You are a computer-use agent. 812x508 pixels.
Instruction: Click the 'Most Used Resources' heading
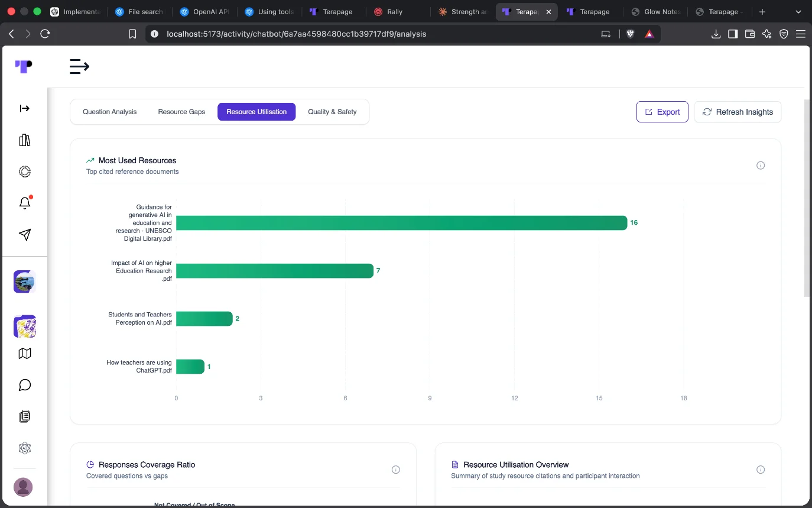137,160
